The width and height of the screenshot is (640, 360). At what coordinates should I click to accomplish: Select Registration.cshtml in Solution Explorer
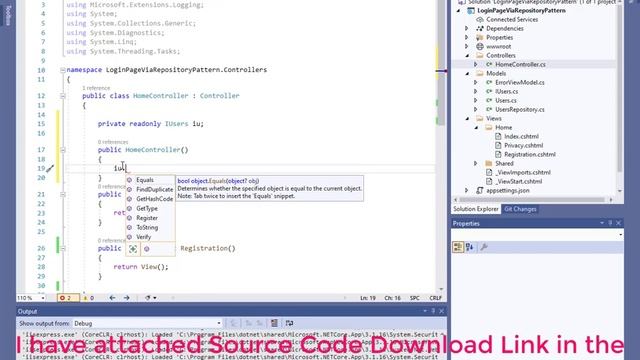[530, 154]
